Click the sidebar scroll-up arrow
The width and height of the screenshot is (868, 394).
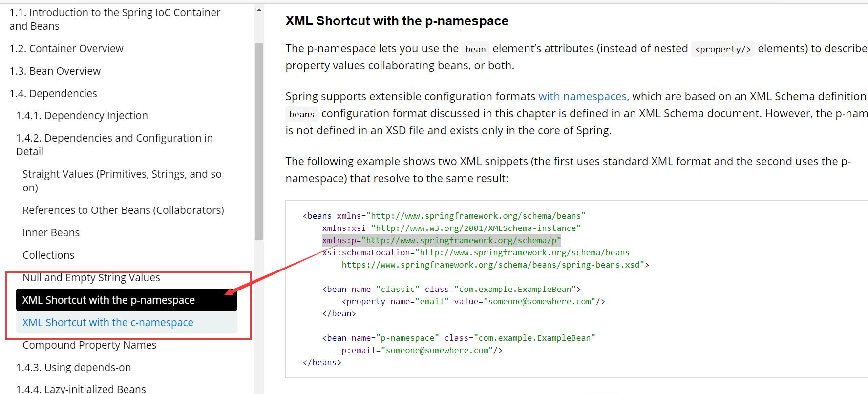click(x=259, y=10)
